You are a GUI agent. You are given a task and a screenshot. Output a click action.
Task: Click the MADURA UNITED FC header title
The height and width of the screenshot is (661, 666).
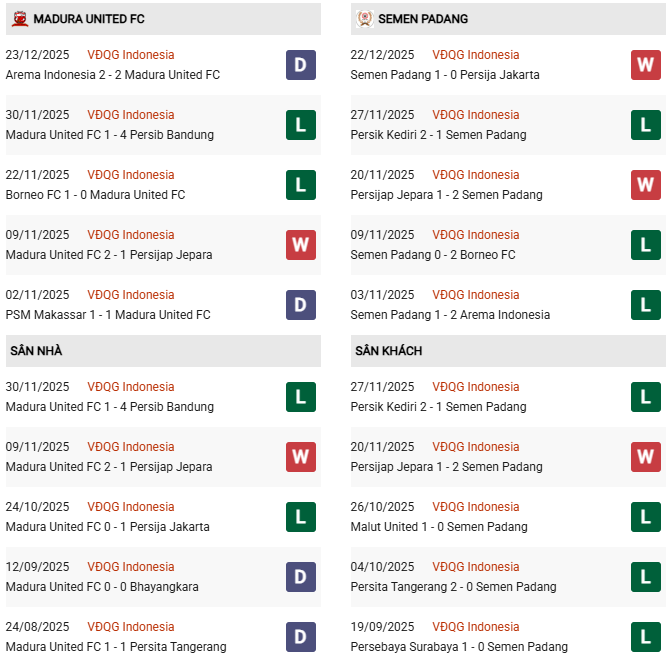[89, 19]
